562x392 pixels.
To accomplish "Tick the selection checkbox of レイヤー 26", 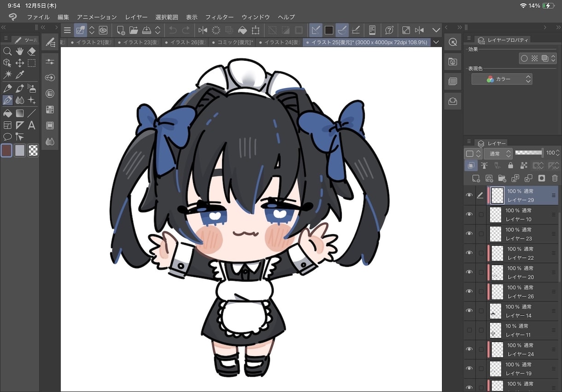I will pyautogui.click(x=481, y=291).
